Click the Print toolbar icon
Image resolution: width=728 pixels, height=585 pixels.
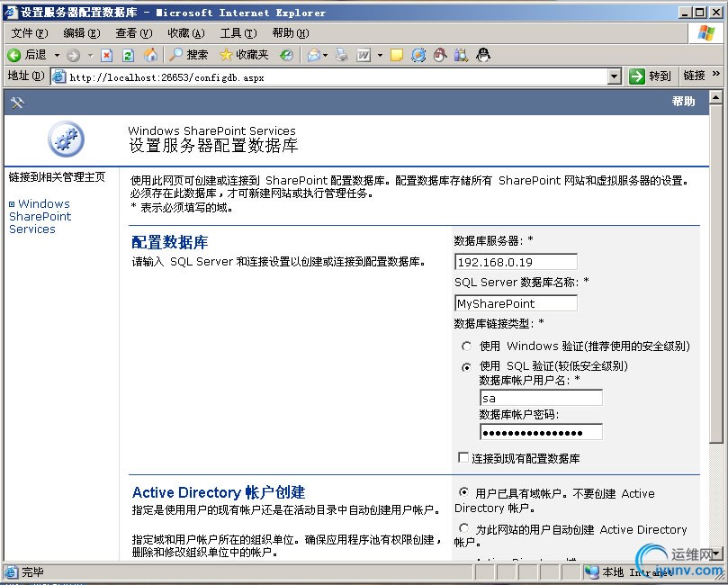[x=342, y=55]
